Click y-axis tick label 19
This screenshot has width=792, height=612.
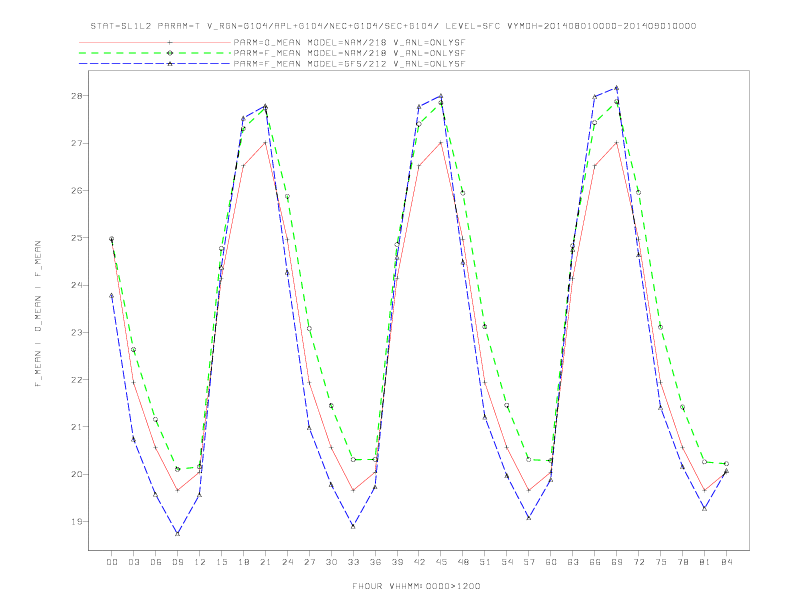(x=76, y=522)
